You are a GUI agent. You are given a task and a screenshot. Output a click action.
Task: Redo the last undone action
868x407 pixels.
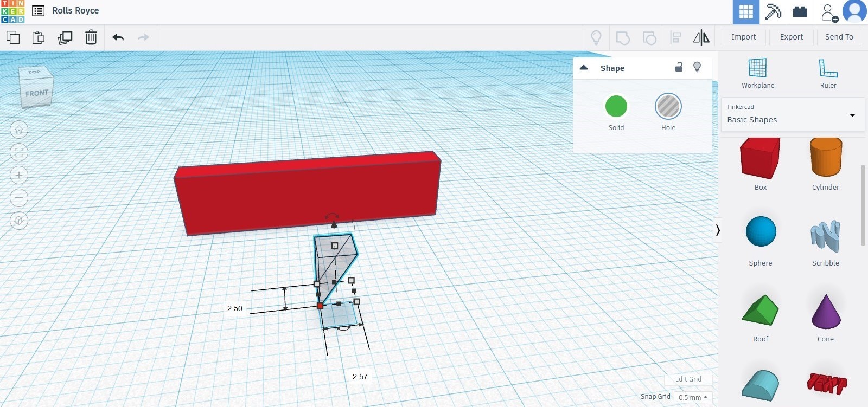[143, 37]
